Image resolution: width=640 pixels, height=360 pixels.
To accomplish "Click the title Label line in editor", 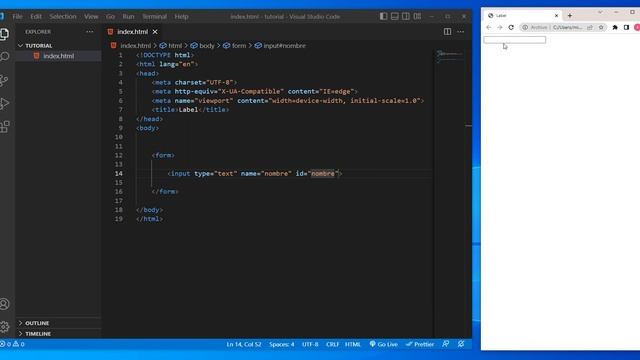I will point(190,110).
